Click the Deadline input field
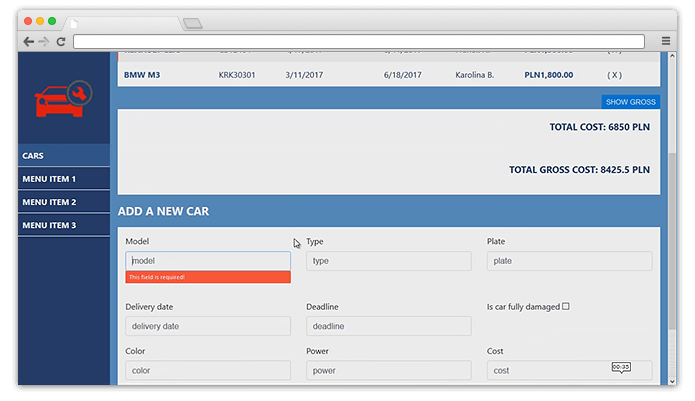This screenshot has width=695, height=401. (x=388, y=326)
